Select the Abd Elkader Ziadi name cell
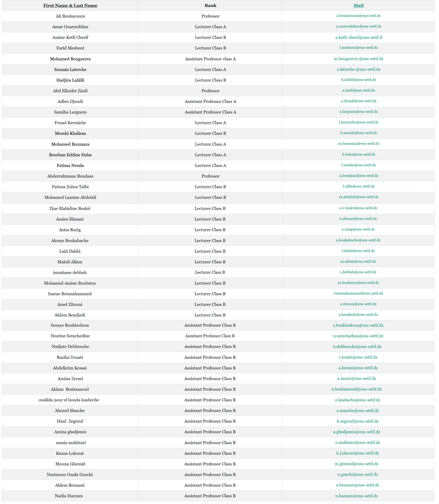The image size is (439, 504). [70, 91]
